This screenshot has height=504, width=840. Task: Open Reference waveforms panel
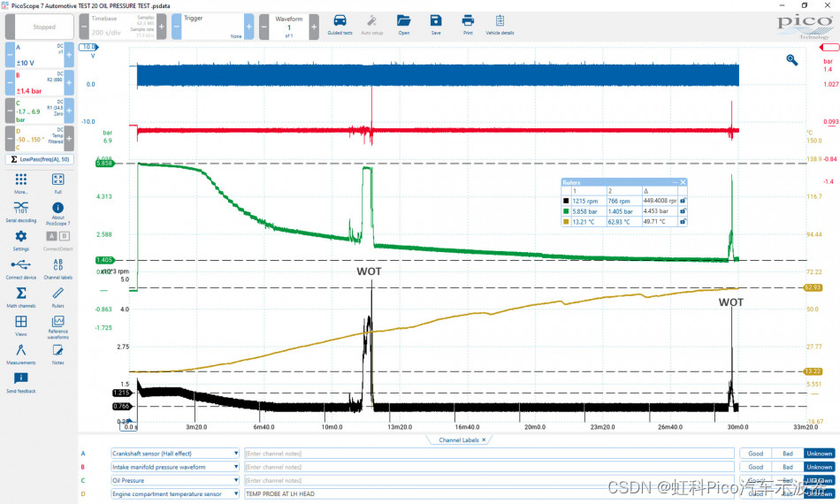click(x=57, y=325)
